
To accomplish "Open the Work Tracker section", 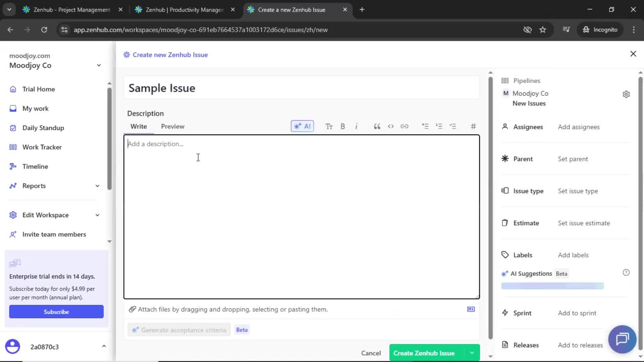I will point(42,147).
